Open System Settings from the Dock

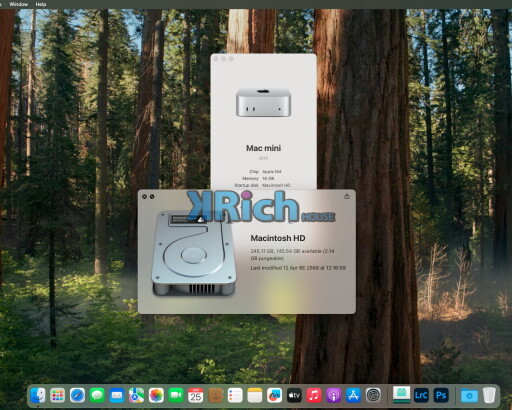point(373,396)
